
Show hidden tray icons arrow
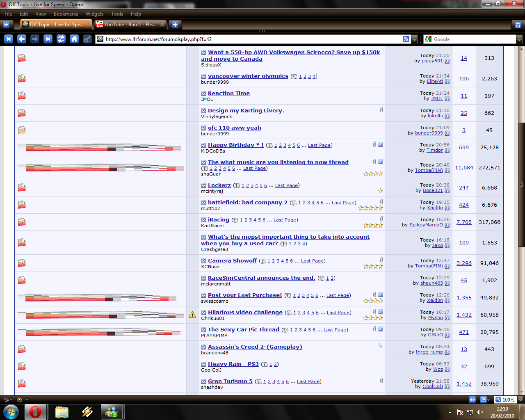pyautogui.click(x=450, y=412)
